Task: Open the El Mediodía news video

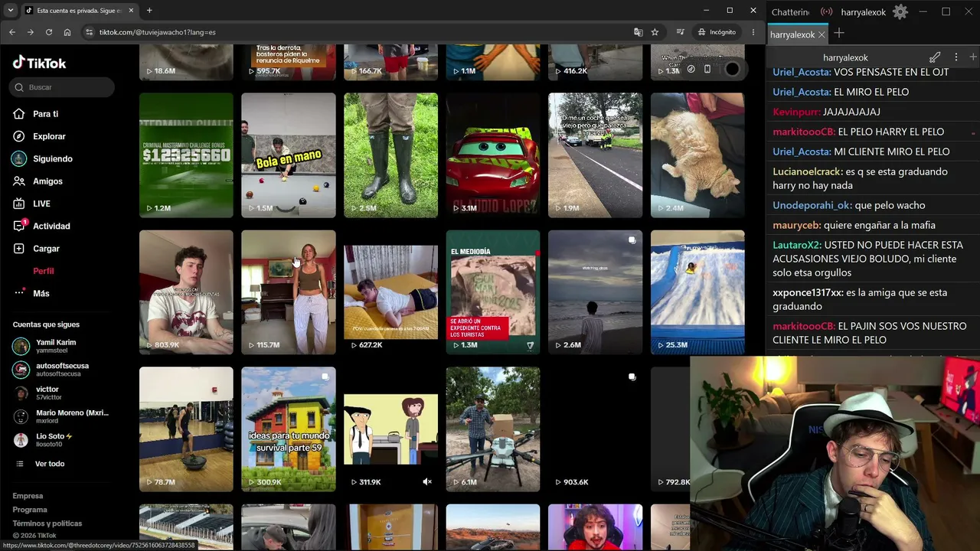Action: (x=493, y=292)
